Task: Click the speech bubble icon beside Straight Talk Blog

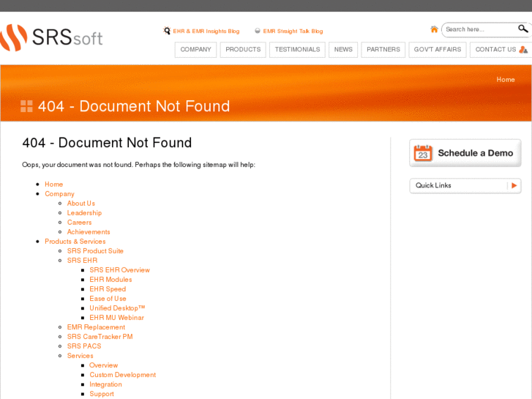Action: point(258,31)
